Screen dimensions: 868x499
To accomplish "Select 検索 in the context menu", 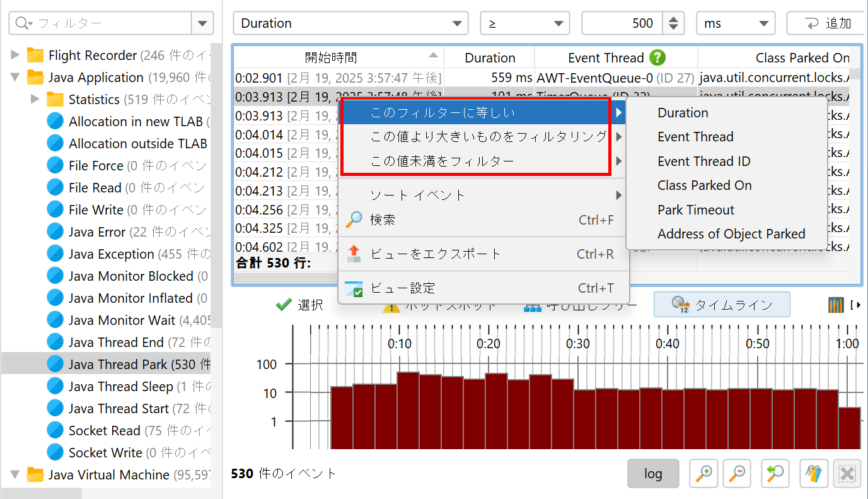I will [483, 220].
